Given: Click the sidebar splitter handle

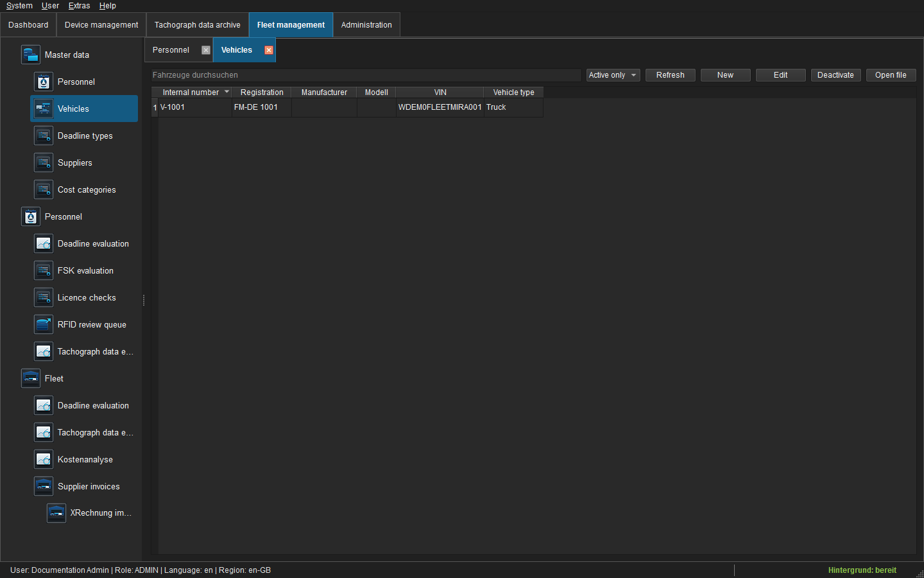Looking at the screenshot, I should pos(144,300).
